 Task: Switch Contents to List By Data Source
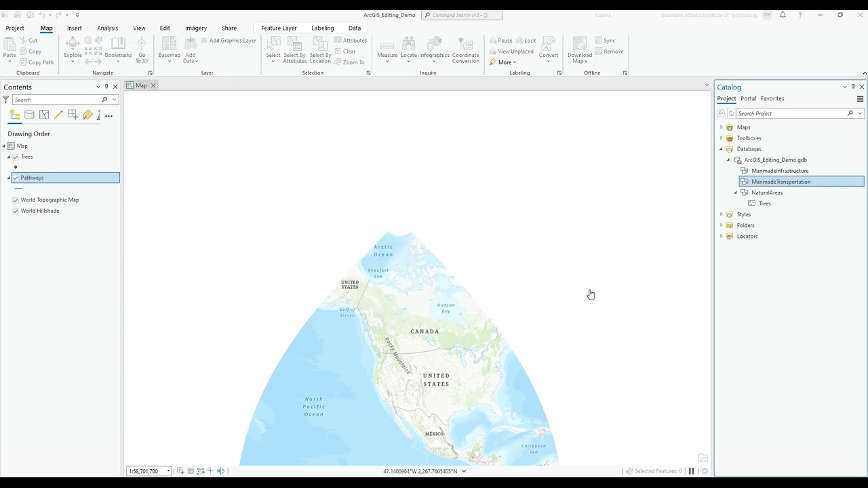click(x=29, y=115)
